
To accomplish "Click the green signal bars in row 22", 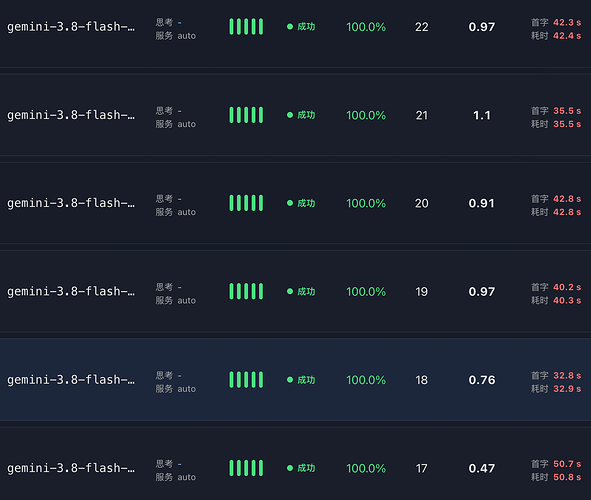I will 246,27.
